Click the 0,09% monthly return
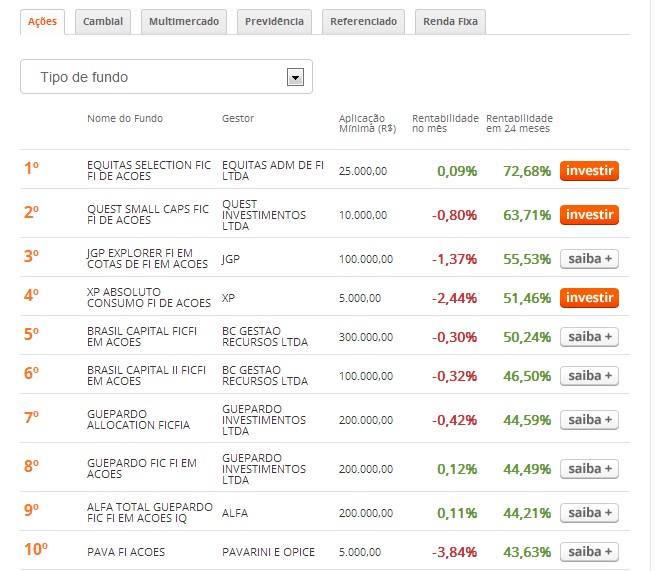The height and width of the screenshot is (571, 656). [x=457, y=171]
